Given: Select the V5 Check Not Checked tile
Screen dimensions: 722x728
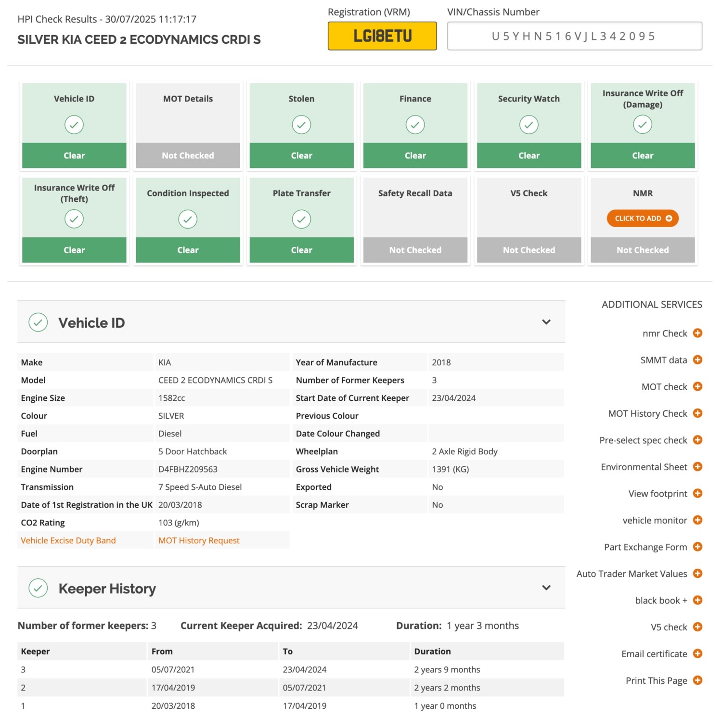Looking at the screenshot, I should pos(529,220).
